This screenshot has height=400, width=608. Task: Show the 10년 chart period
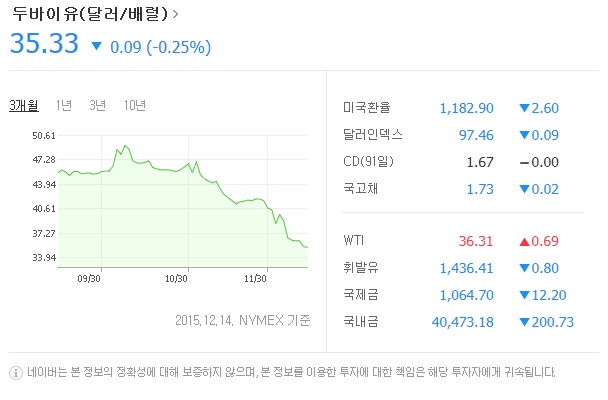click(134, 106)
